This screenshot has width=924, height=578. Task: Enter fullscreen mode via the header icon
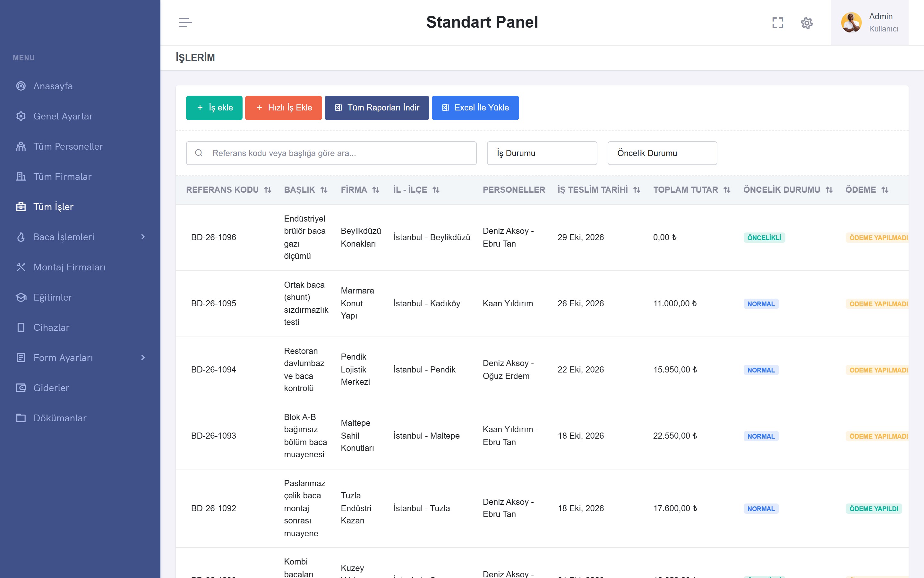click(778, 23)
